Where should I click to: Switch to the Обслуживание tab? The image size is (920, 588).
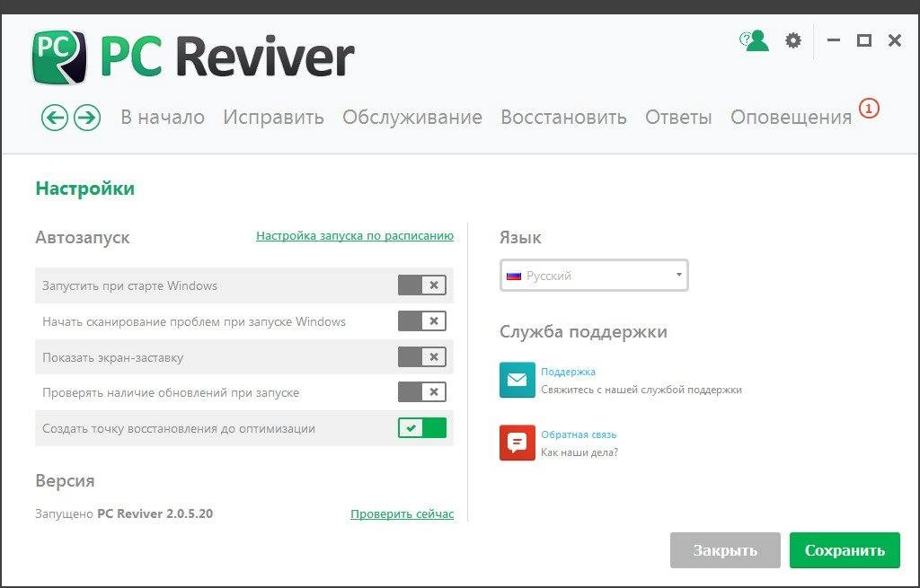412,118
